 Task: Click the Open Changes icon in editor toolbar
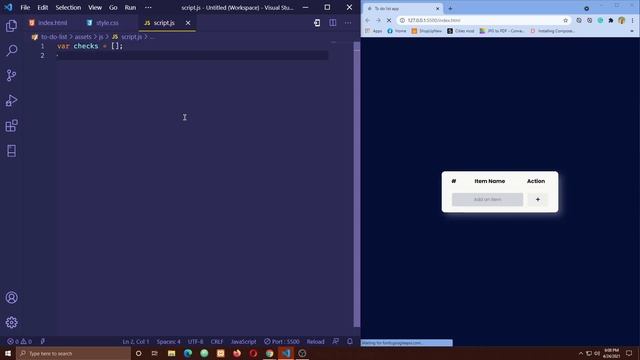(x=317, y=23)
